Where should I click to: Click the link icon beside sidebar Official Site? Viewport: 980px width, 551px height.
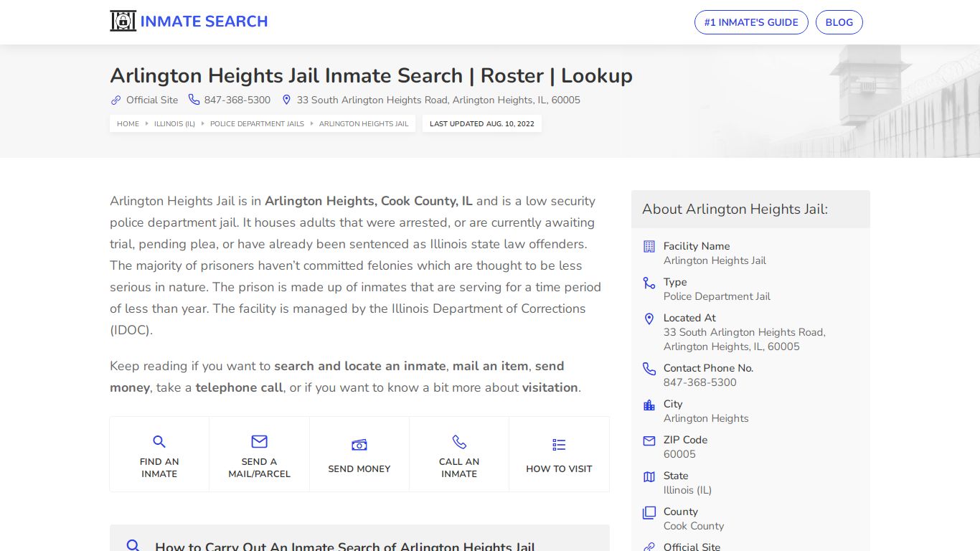pos(649,547)
